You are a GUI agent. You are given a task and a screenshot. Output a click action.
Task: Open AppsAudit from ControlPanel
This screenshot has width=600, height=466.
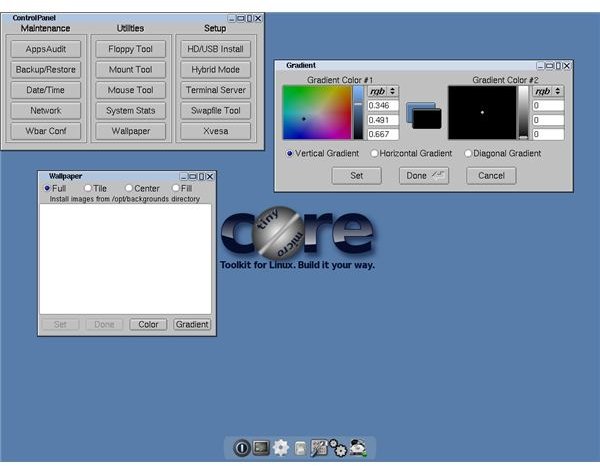46,49
